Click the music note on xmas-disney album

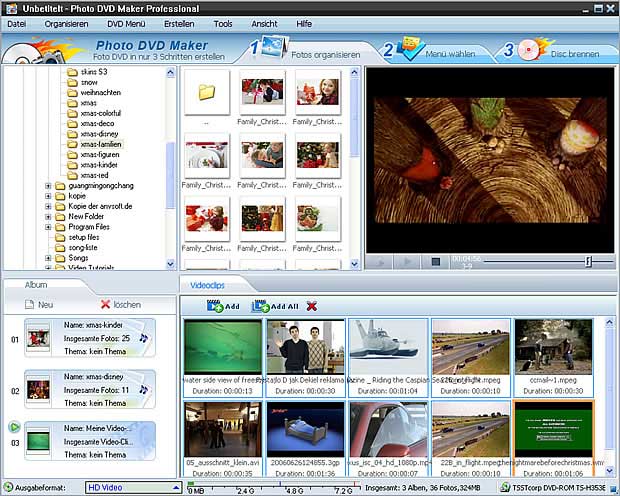click(x=144, y=390)
